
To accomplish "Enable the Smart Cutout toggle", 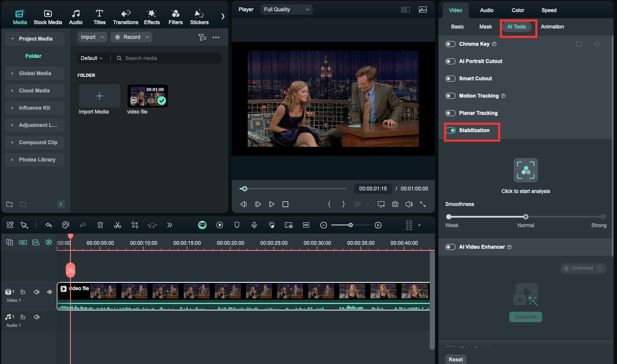I will click(451, 79).
